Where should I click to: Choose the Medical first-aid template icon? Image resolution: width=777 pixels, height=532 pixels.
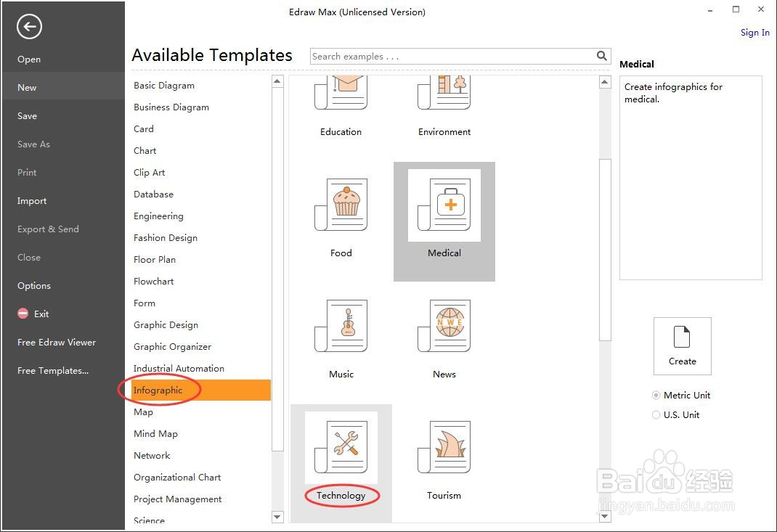coord(444,205)
